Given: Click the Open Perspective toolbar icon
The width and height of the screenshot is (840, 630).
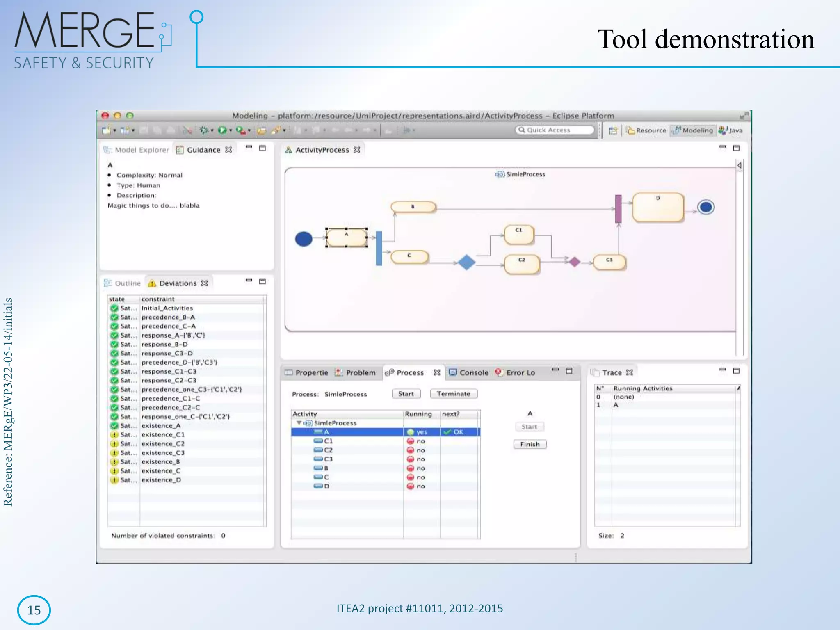Looking at the screenshot, I should point(613,130).
